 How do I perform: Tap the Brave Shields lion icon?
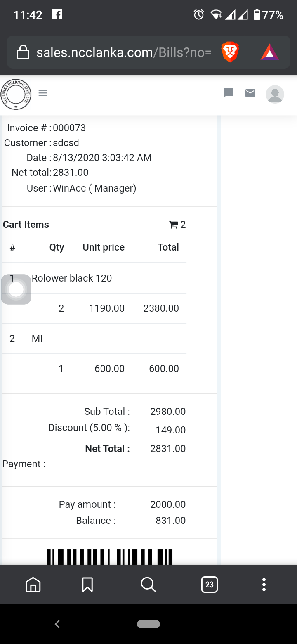pyautogui.click(x=230, y=52)
